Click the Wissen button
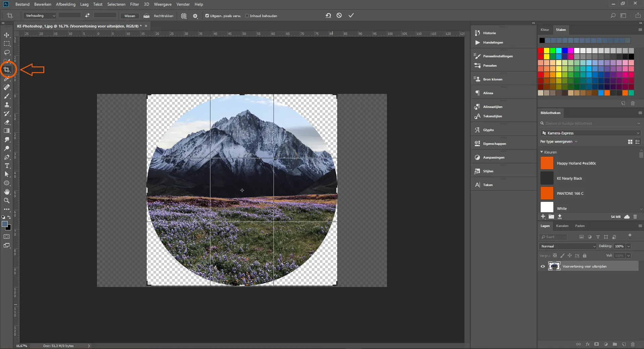 pyautogui.click(x=130, y=16)
